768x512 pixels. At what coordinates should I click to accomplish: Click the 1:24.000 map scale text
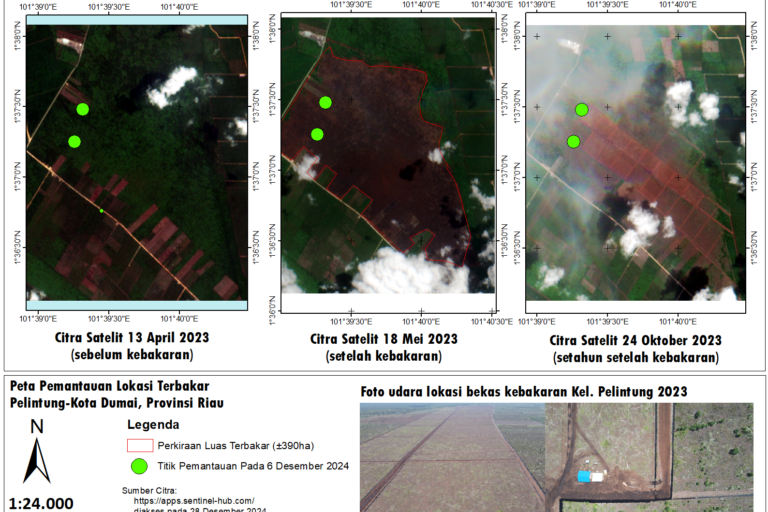click(40, 503)
